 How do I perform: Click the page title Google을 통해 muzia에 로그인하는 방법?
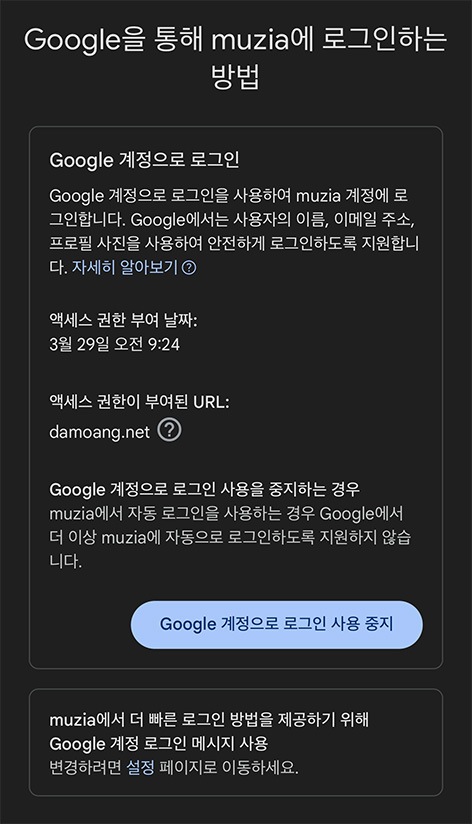(x=235, y=58)
